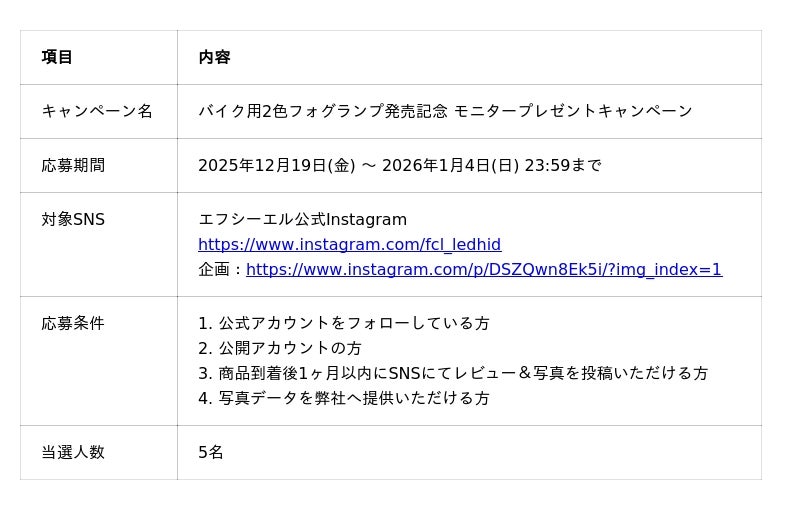The height and width of the screenshot is (510, 800).
Task: Select the 対象SNS row label
Action: coord(73,219)
